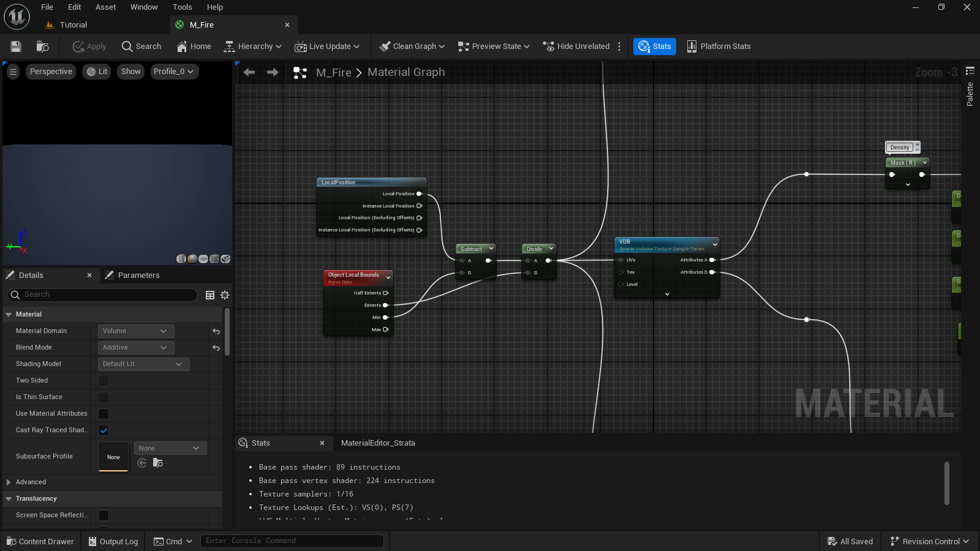The width and height of the screenshot is (980, 551).
Task: Toggle the Stats button
Action: [655, 47]
